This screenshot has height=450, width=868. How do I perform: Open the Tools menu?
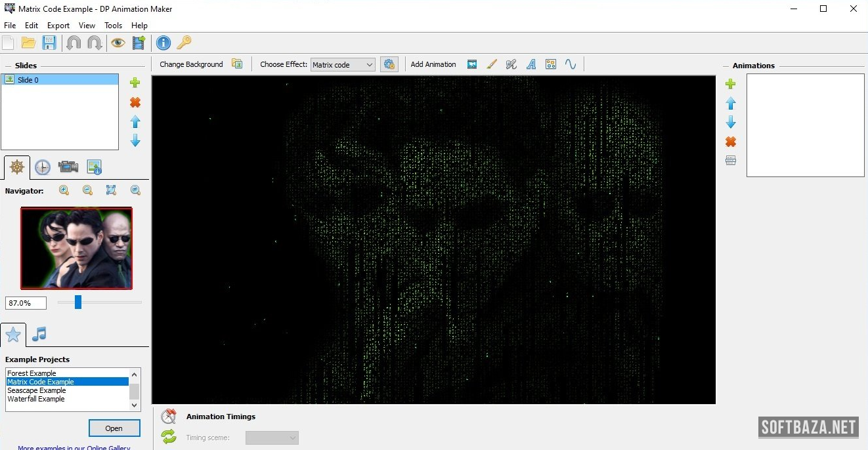(x=113, y=26)
